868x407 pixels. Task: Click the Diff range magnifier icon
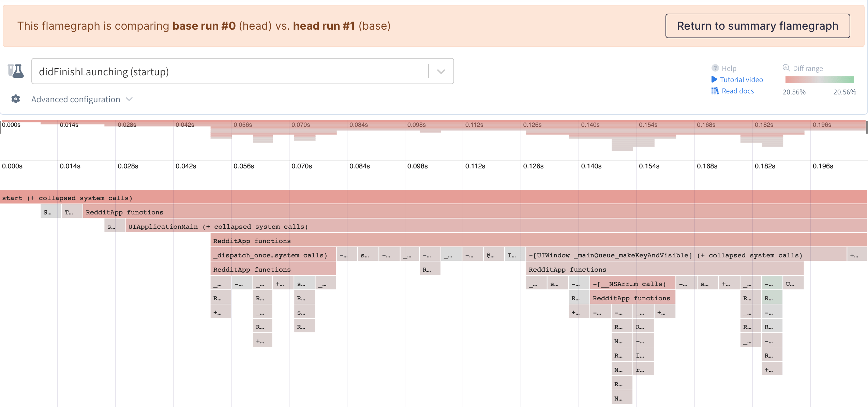point(786,68)
